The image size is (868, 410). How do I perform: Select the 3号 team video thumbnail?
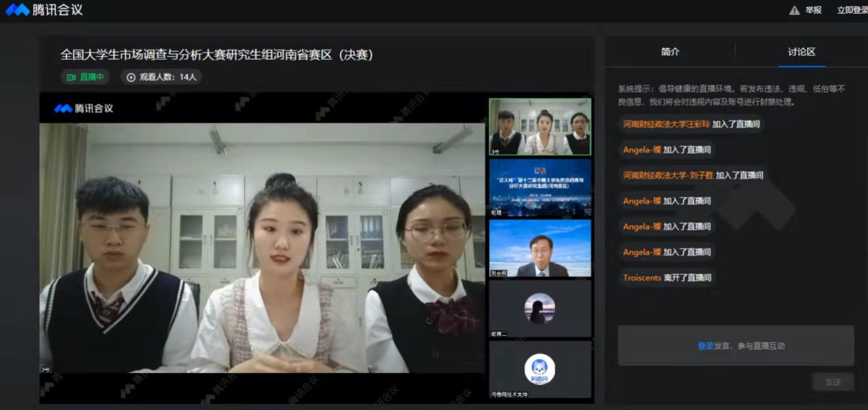click(539, 127)
